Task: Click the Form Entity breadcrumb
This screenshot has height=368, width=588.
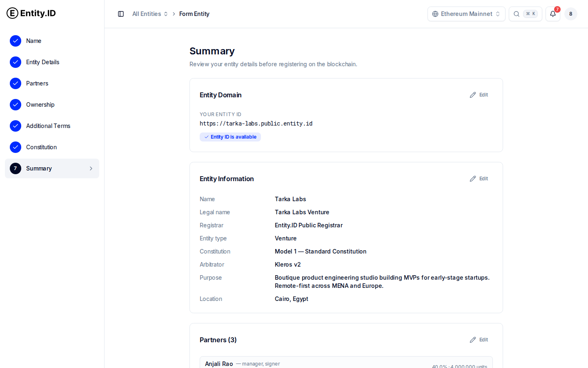Action: point(194,14)
